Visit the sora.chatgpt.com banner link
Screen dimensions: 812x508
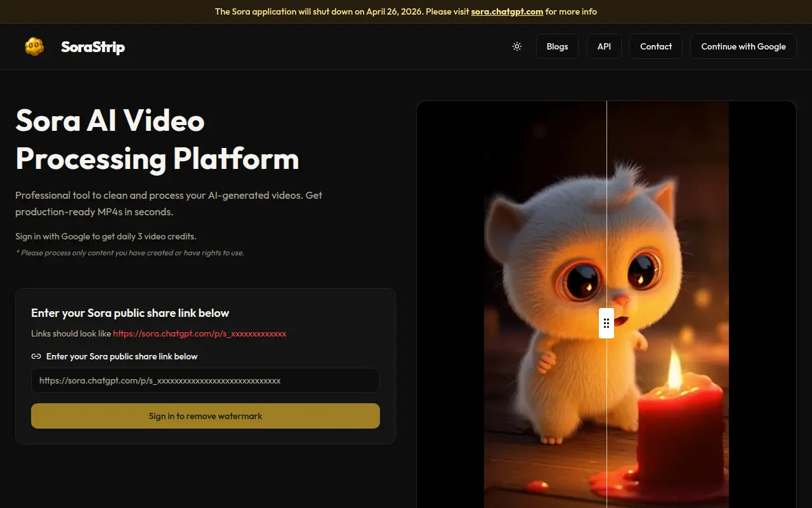click(507, 11)
